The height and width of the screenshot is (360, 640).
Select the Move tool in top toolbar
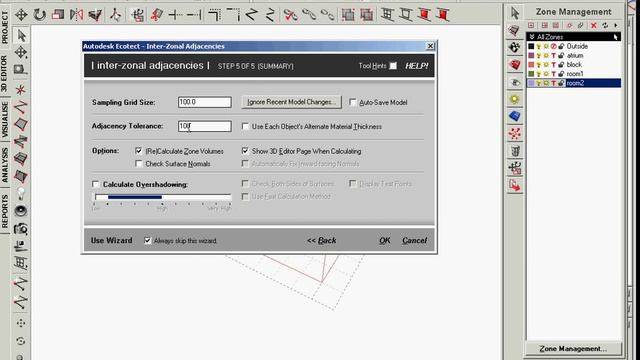click(21, 15)
